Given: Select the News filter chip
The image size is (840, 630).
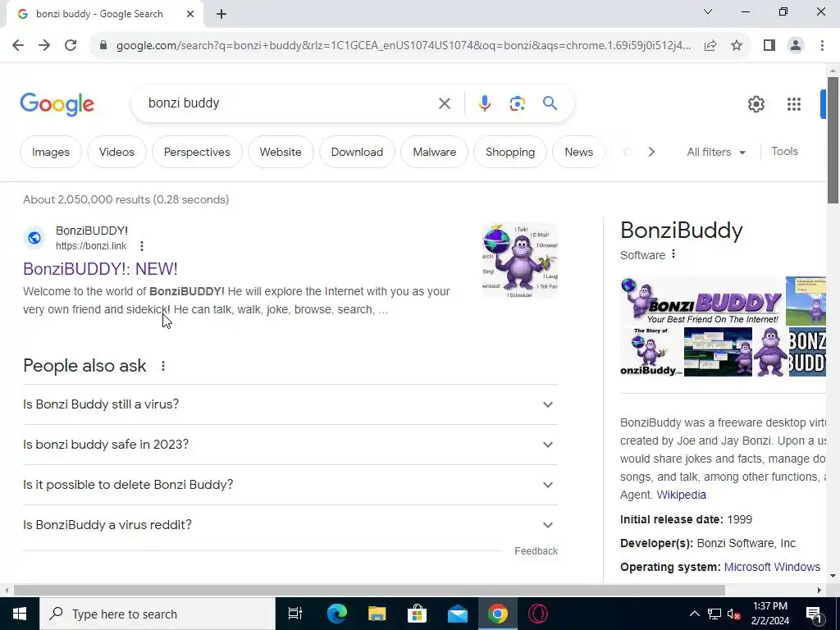Looking at the screenshot, I should tap(578, 152).
